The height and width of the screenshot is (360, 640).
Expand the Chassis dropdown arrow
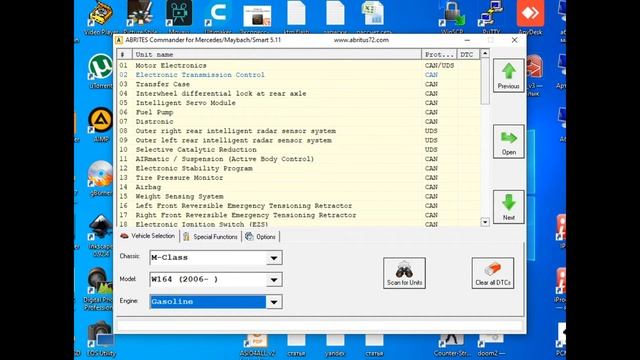(274, 258)
